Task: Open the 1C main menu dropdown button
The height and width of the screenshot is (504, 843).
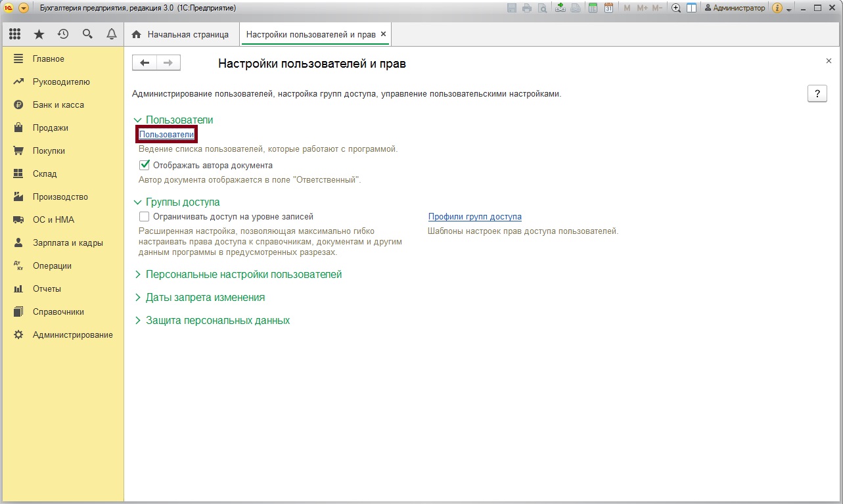Action: [24, 8]
